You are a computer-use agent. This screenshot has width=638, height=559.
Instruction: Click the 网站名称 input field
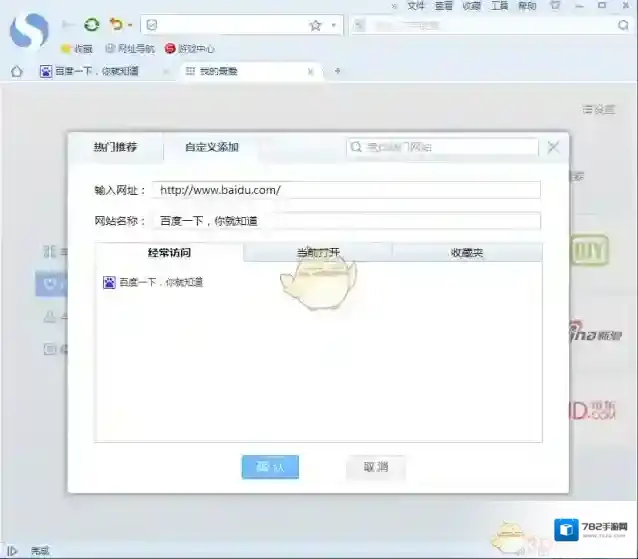346,221
